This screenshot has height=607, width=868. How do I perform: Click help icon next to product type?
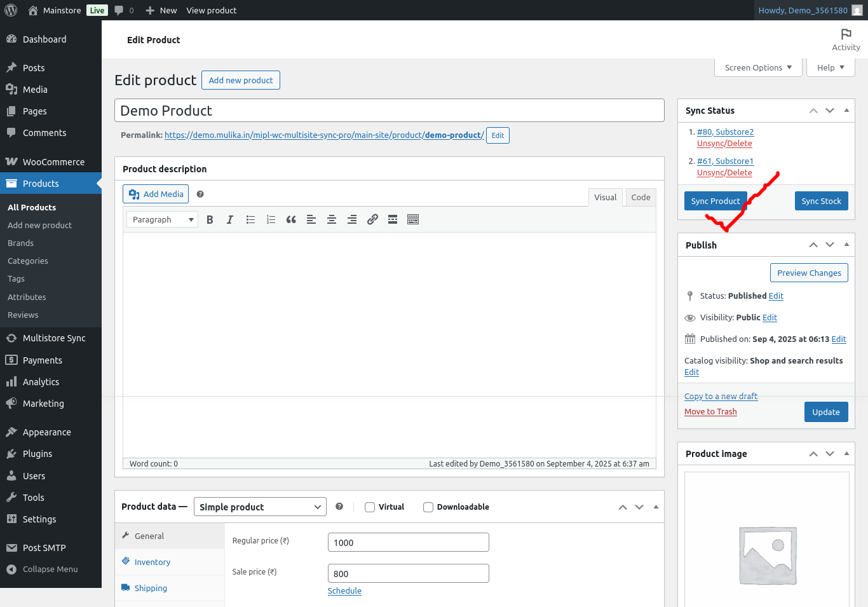click(x=339, y=507)
